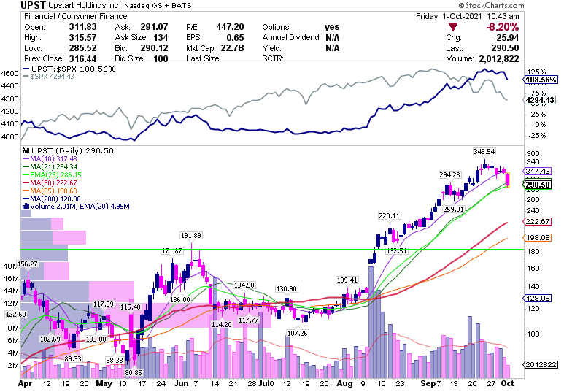The height and width of the screenshot is (392, 564).
Task: Click the 107.26 July low label
Action: coord(298,333)
